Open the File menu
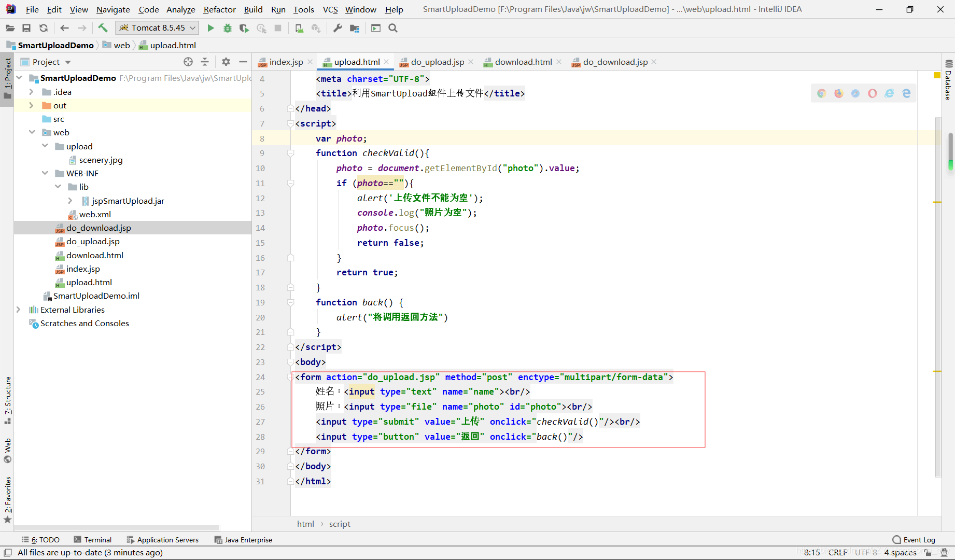Viewport: 955px width, 560px height. pyautogui.click(x=32, y=9)
